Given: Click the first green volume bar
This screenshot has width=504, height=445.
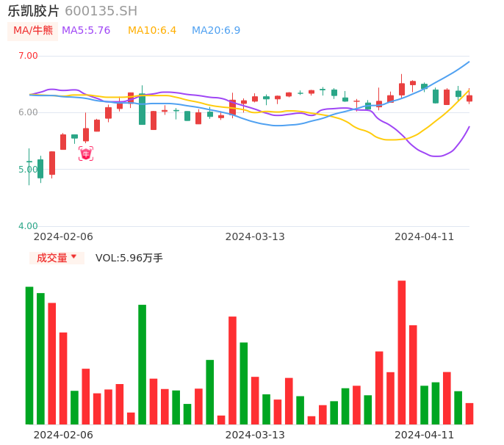Looking at the screenshot, I should 29,355.
